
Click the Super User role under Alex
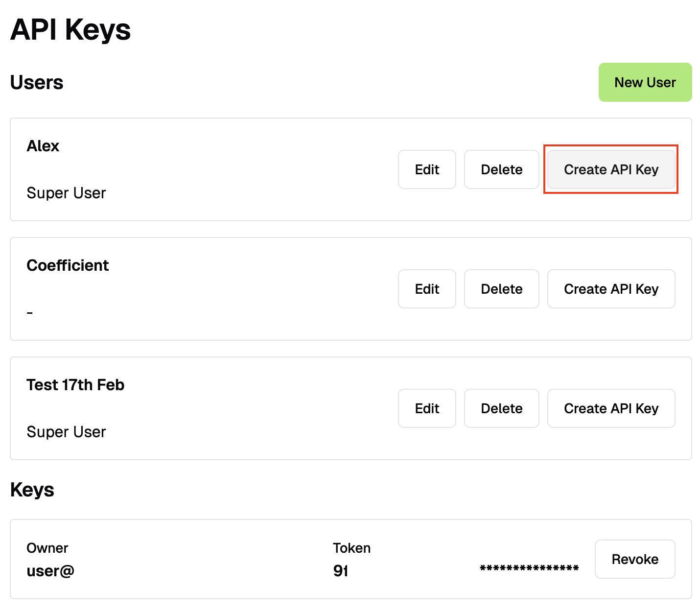tap(66, 193)
